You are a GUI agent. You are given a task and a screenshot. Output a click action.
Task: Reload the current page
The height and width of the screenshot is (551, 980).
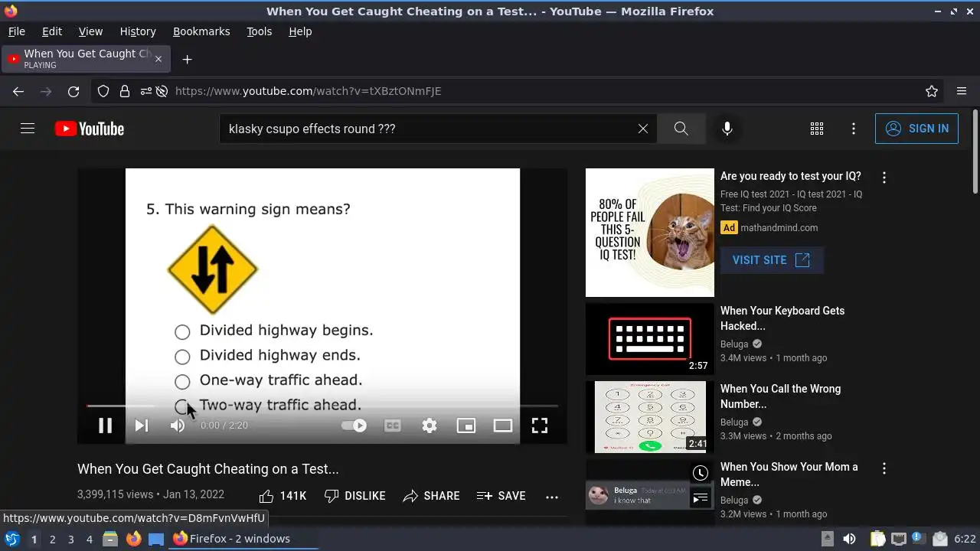click(x=73, y=91)
